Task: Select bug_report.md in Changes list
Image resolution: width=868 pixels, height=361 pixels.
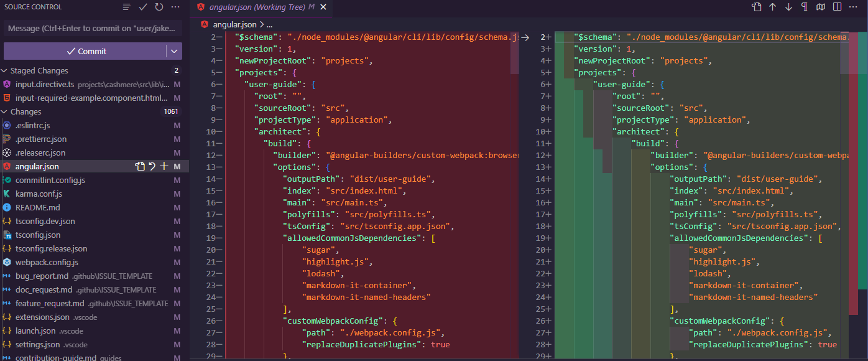Action: pos(95,276)
